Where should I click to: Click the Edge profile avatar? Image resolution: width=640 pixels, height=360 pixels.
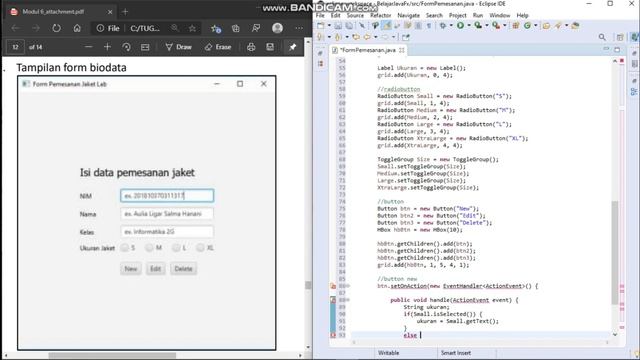277,28
